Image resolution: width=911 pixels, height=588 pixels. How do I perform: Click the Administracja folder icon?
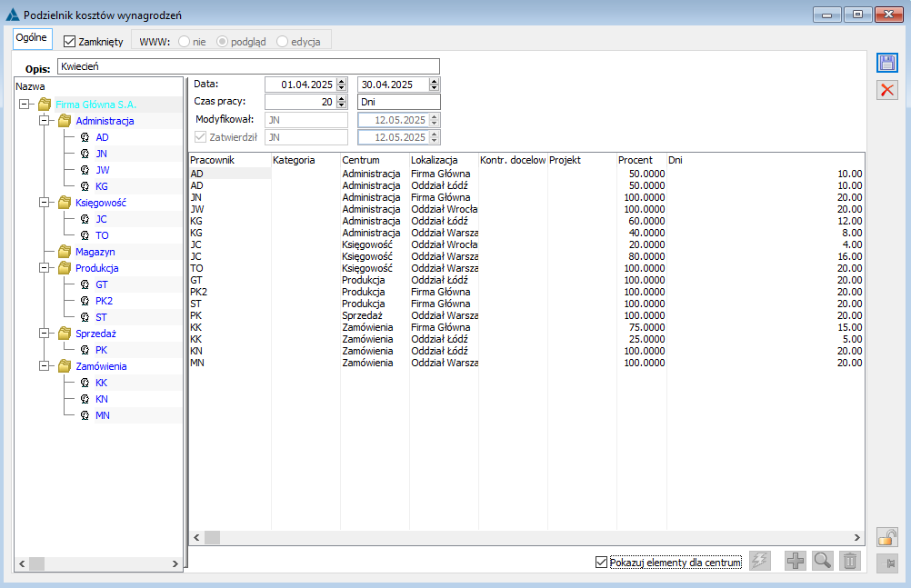click(x=65, y=121)
